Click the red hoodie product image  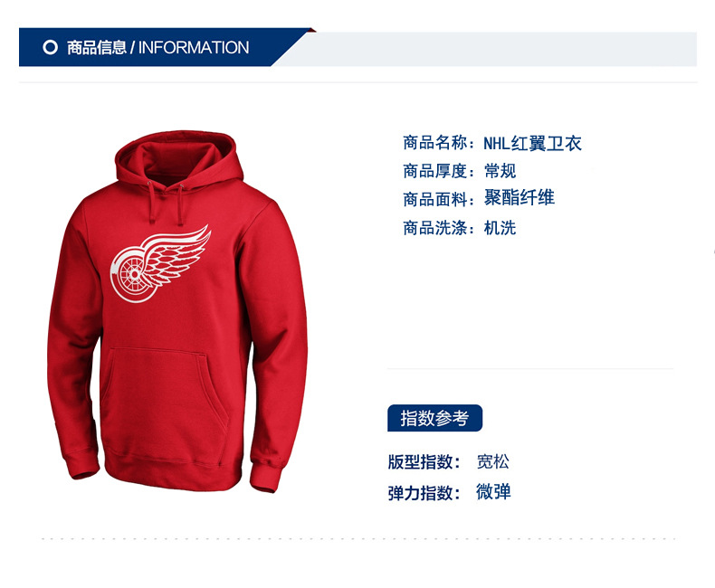click(x=177, y=311)
